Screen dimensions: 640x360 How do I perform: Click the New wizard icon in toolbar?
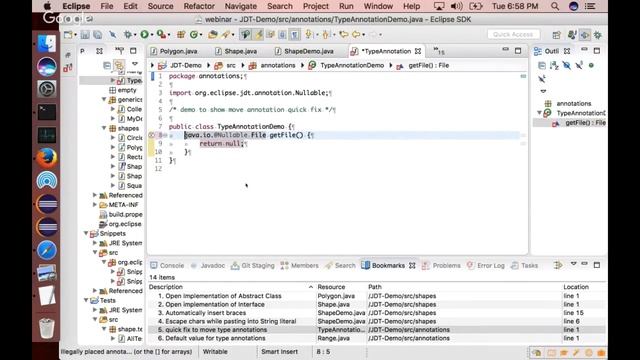tap(67, 35)
